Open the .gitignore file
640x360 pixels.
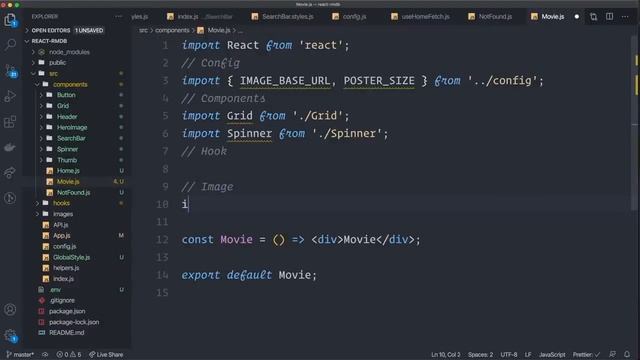click(62, 300)
